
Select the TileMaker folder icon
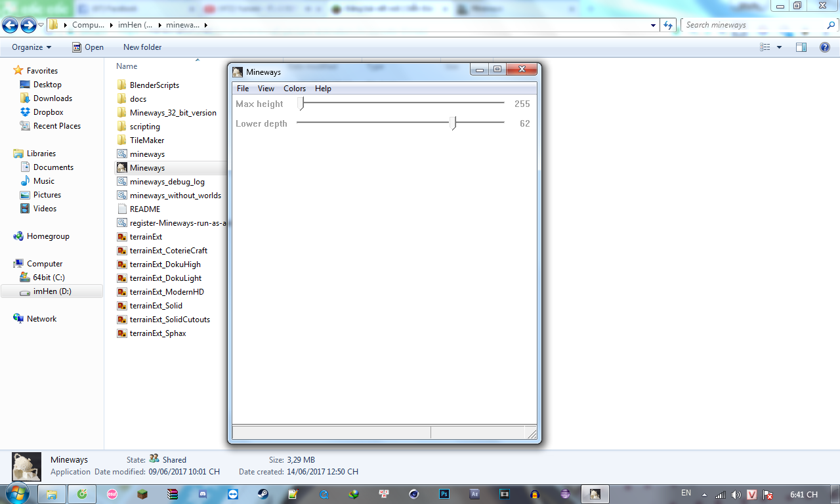pyautogui.click(x=121, y=140)
